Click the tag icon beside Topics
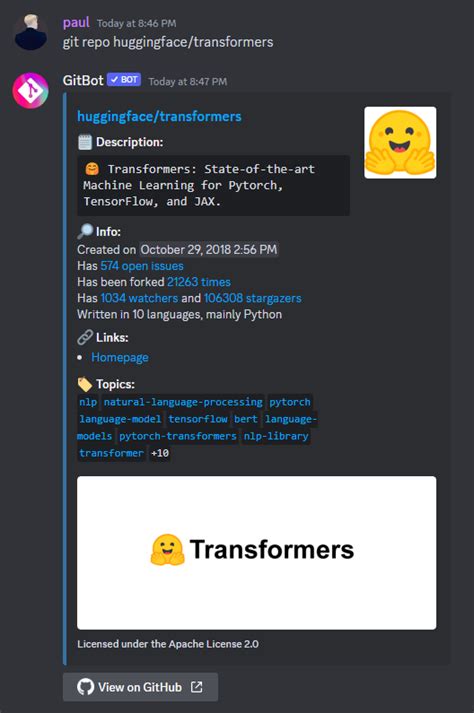 click(85, 384)
